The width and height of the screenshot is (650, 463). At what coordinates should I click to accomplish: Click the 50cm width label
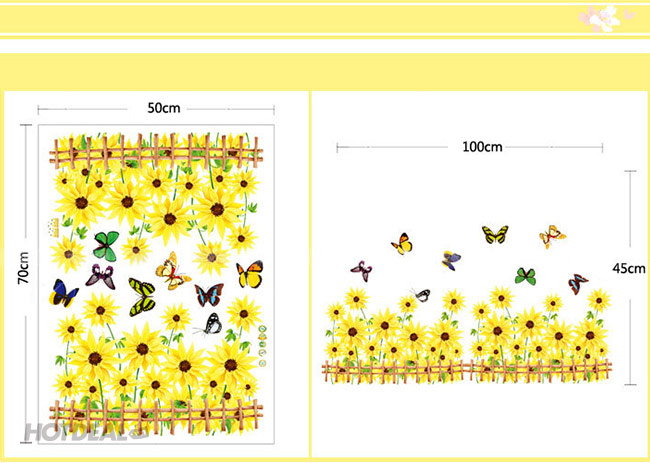pos(164,108)
